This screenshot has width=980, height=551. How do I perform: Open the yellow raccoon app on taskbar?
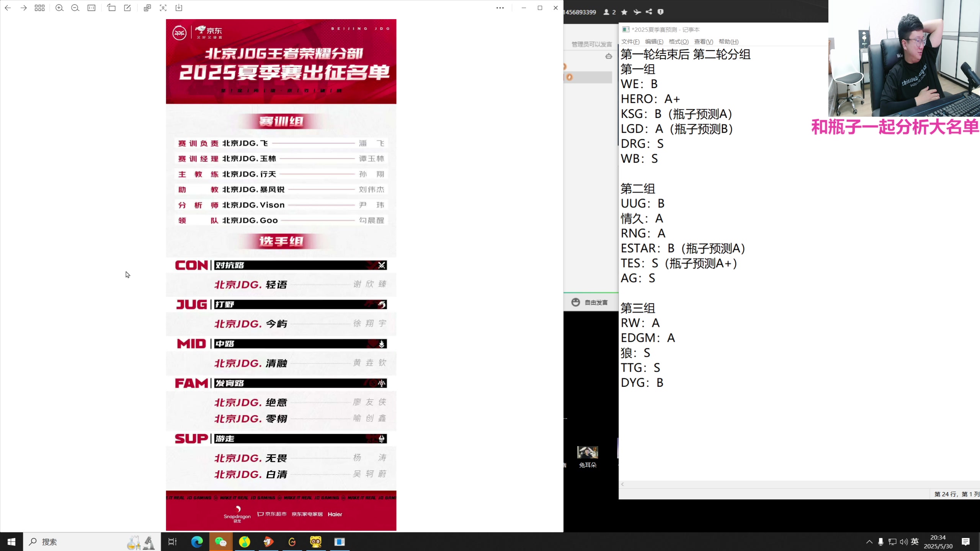click(316, 542)
